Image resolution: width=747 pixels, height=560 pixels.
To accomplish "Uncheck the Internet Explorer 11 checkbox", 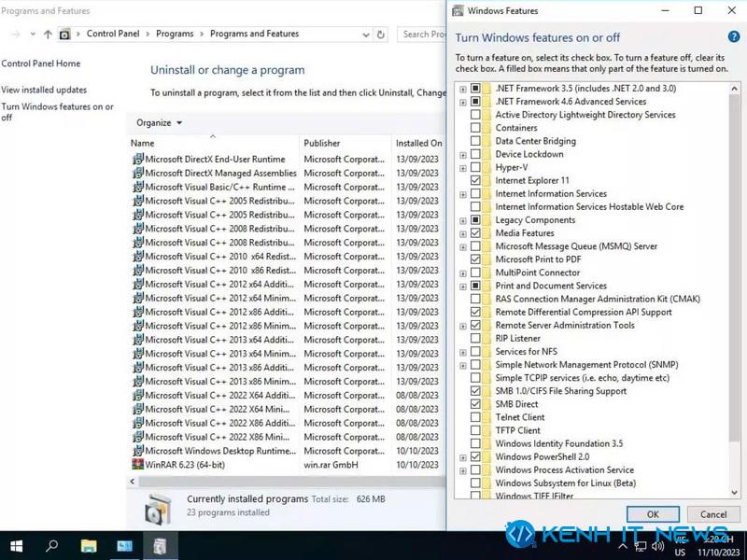I will click(475, 180).
